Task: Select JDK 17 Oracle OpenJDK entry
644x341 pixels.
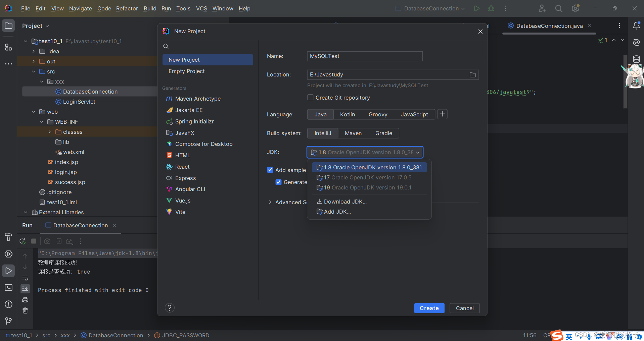Action: 369,177
